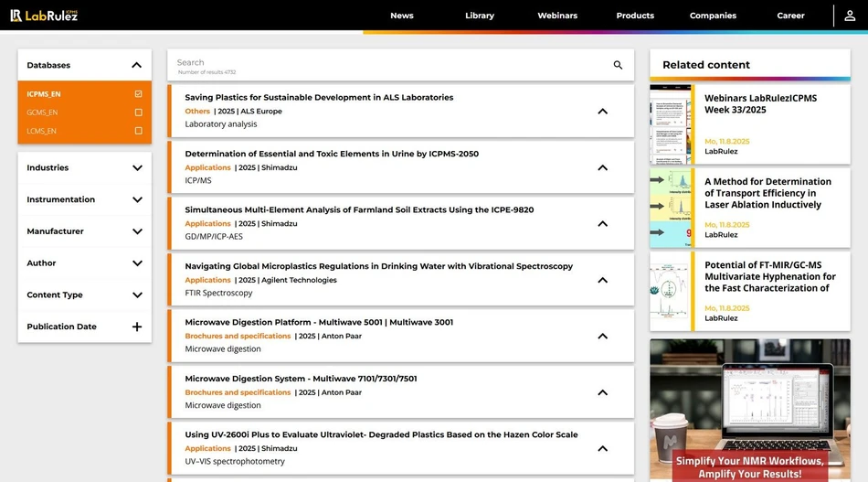This screenshot has height=482, width=868.
Task: Uncheck the ICPMS_EN database checkbox
Action: coord(138,94)
